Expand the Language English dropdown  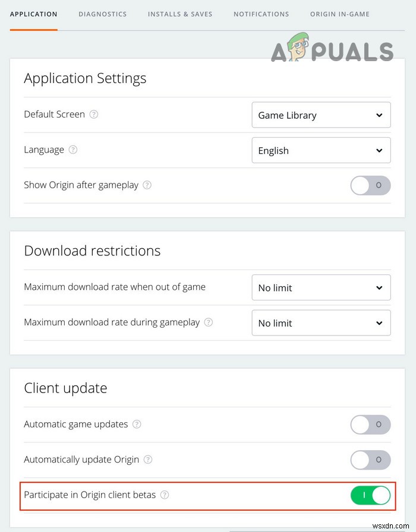pos(322,150)
